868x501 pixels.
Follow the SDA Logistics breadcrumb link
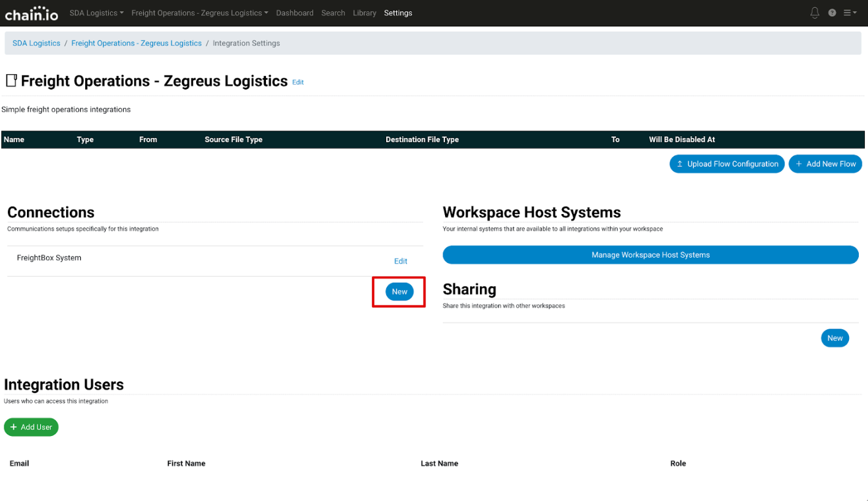coord(36,44)
